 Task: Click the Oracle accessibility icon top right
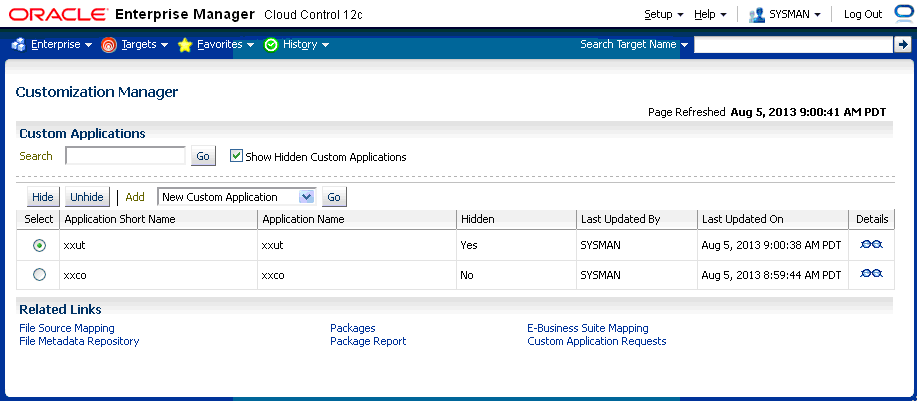pyautogui.click(x=904, y=14)
